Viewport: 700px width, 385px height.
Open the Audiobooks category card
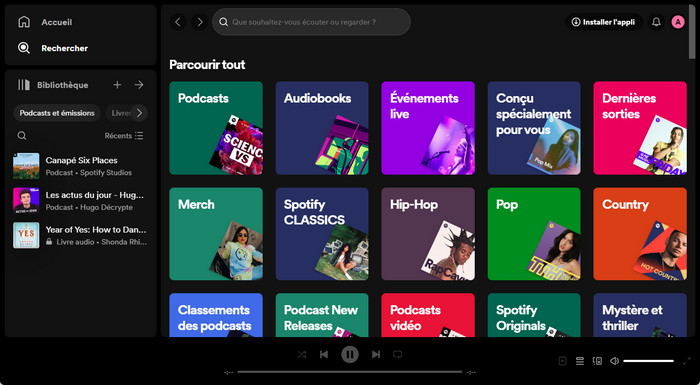click(322, 128)
